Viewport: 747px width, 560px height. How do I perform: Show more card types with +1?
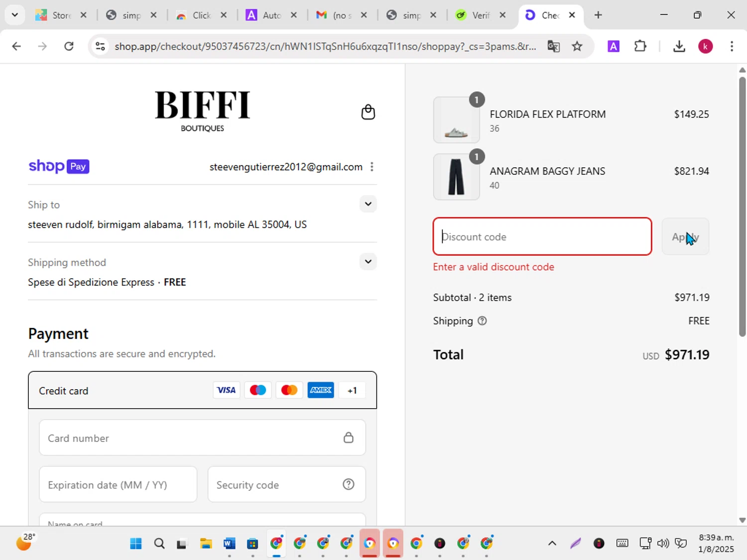352,390
